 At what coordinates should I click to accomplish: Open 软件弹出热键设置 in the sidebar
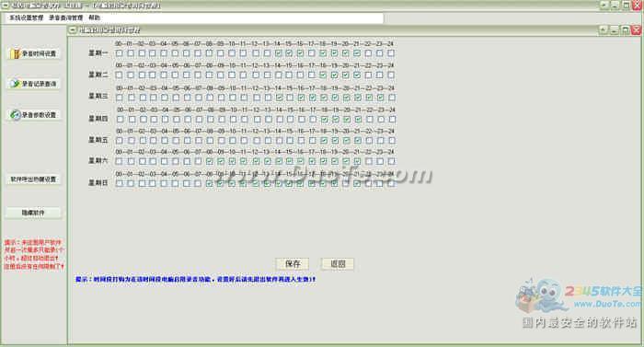click(x=34, y=179)
